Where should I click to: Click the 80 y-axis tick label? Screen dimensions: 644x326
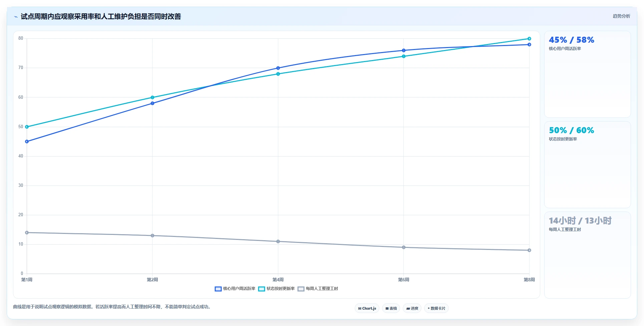tap(21, 38)
